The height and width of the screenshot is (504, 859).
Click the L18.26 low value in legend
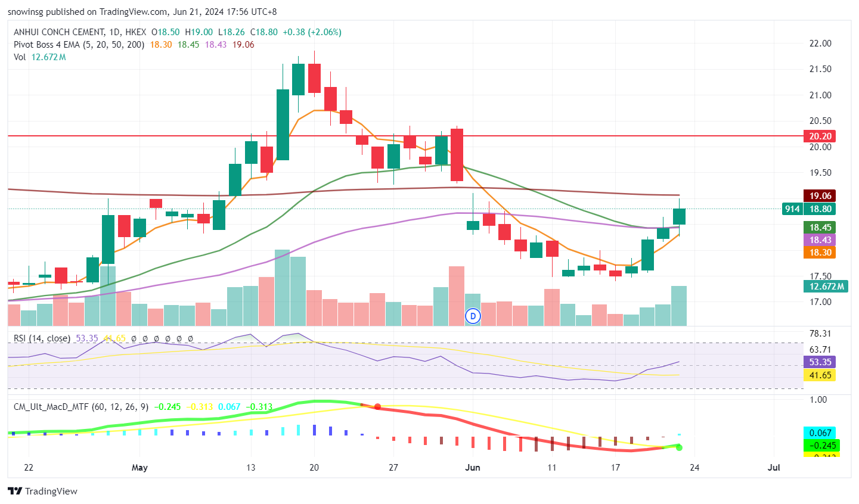click(231, 32)
